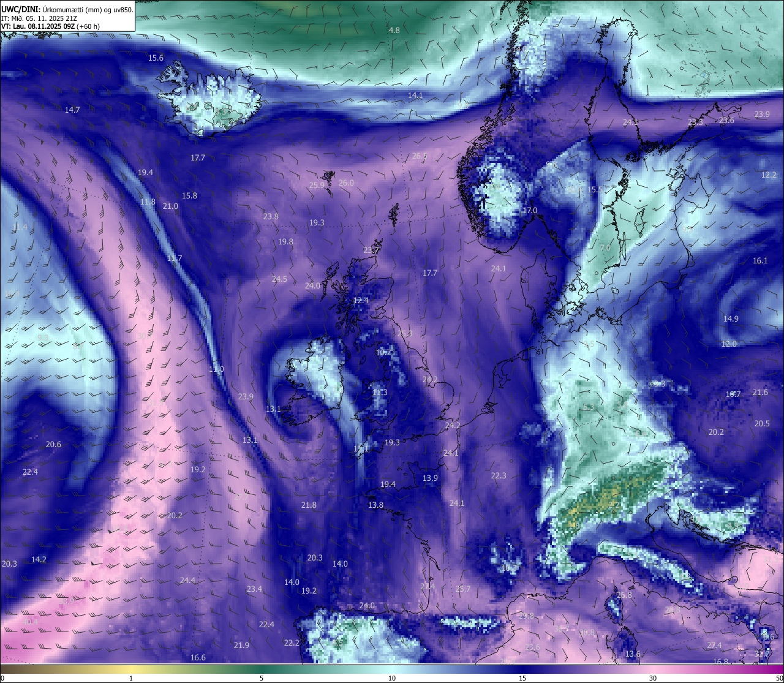Image resolution: width=784 pixels, height=683 pixels.
Task: Click the 24.4 map value
Action: tap(187, 580)
